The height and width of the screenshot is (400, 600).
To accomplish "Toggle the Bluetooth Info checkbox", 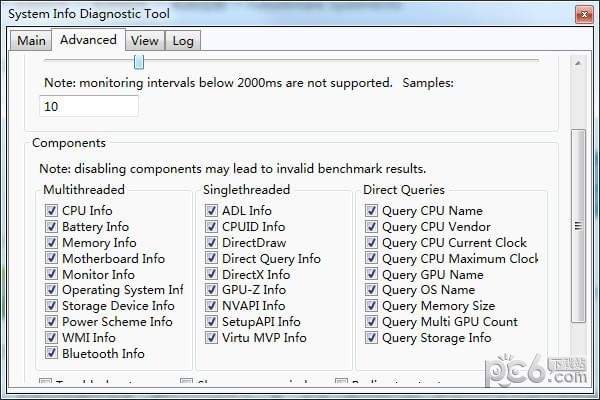I will click(52, 354).
